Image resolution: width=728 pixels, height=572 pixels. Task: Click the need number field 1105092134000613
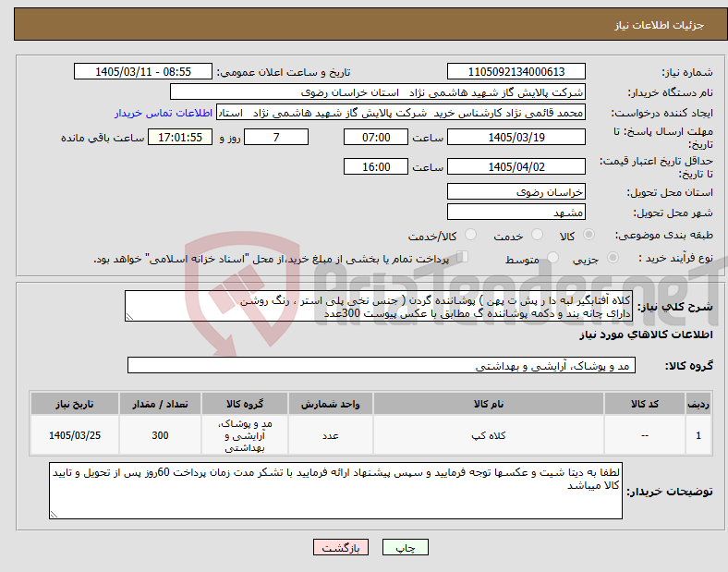516,71
